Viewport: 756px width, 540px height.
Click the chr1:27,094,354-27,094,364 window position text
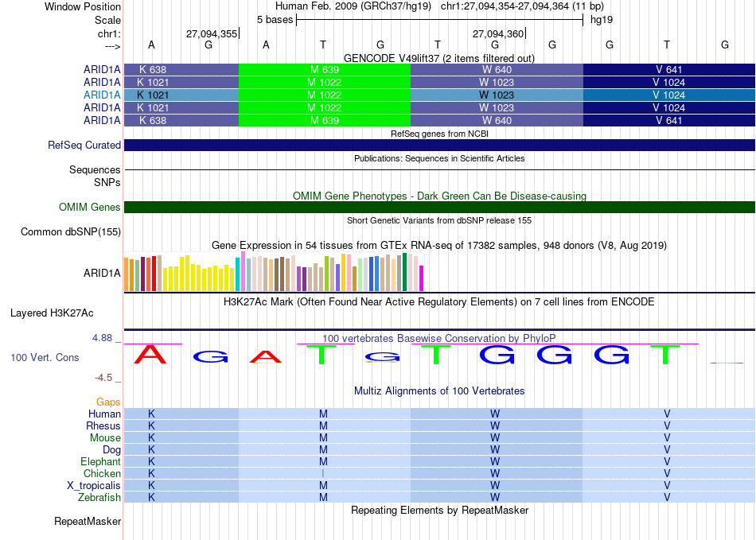(x=522, y=6)
